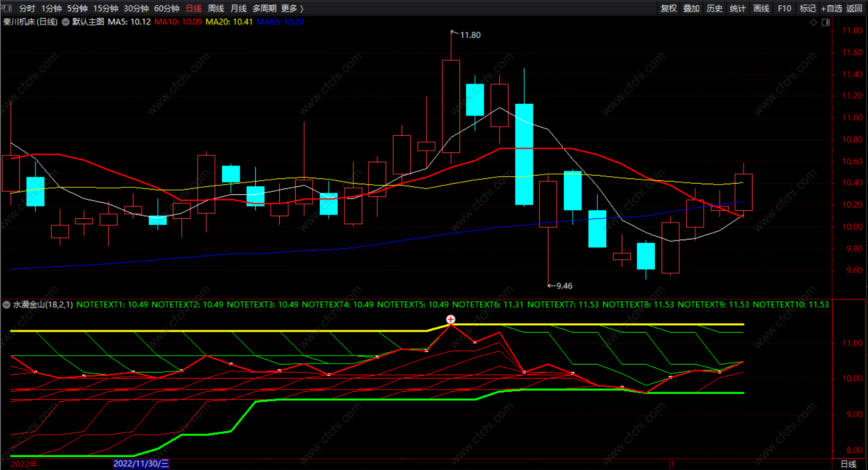This screenshot has width=868, height=470.
Task: Open the 默认主图 main chart dropdown
Action: (66, 22)
